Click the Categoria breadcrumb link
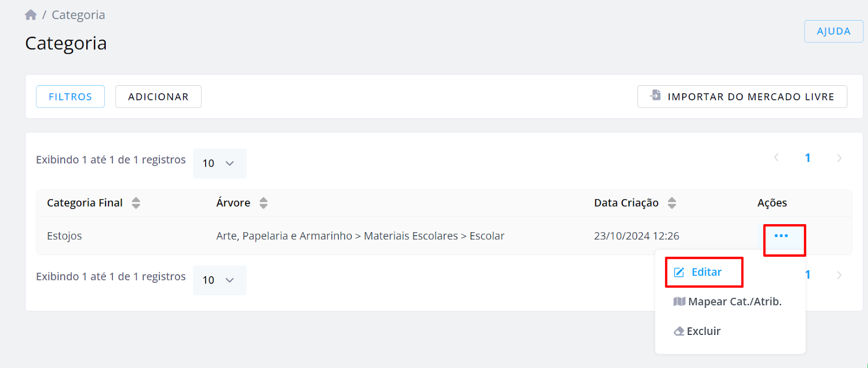This screenshot has height=368, width=868. click(79, 15)
